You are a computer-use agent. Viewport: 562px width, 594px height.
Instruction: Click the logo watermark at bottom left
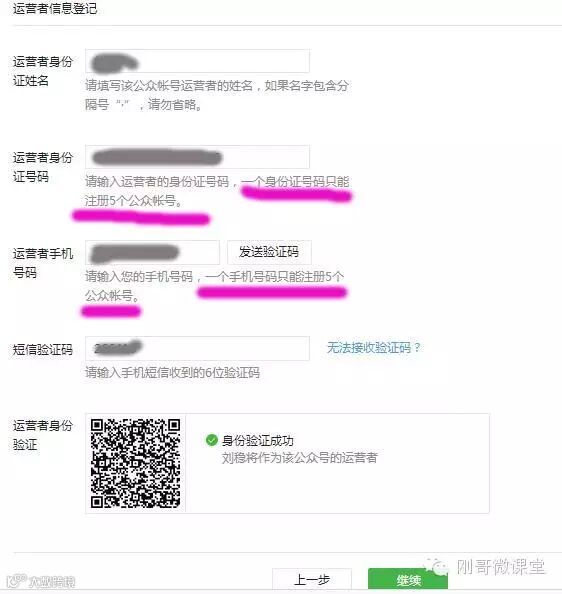coord(41,581)
